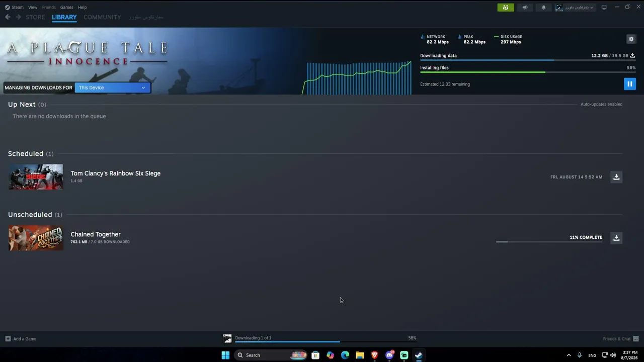Click download icon next to Chained Together

[616, 238]
